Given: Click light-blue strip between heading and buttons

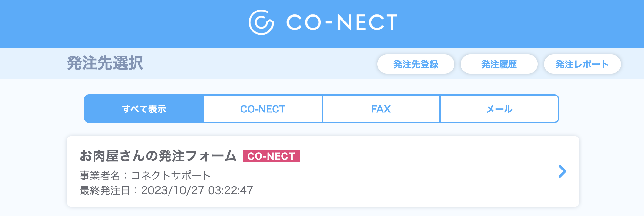Looking at the screenshot, I should [260, 64].
